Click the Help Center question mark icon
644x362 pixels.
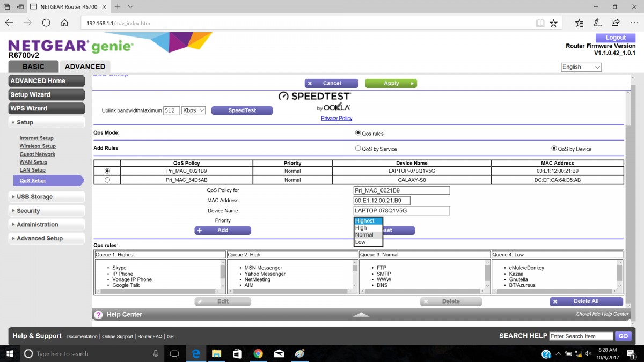coord(98,315)
